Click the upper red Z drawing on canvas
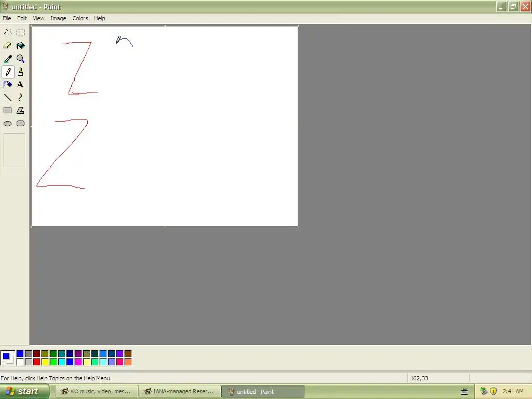 coord(79,68)
